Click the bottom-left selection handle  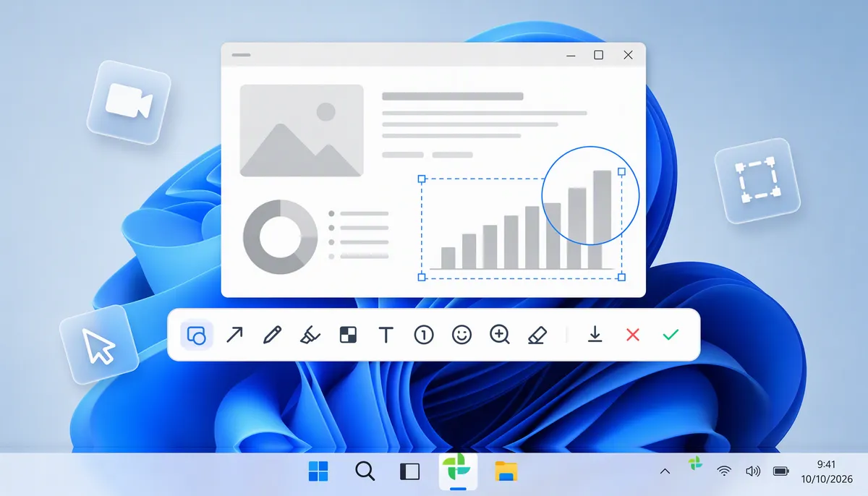(422, 276)
